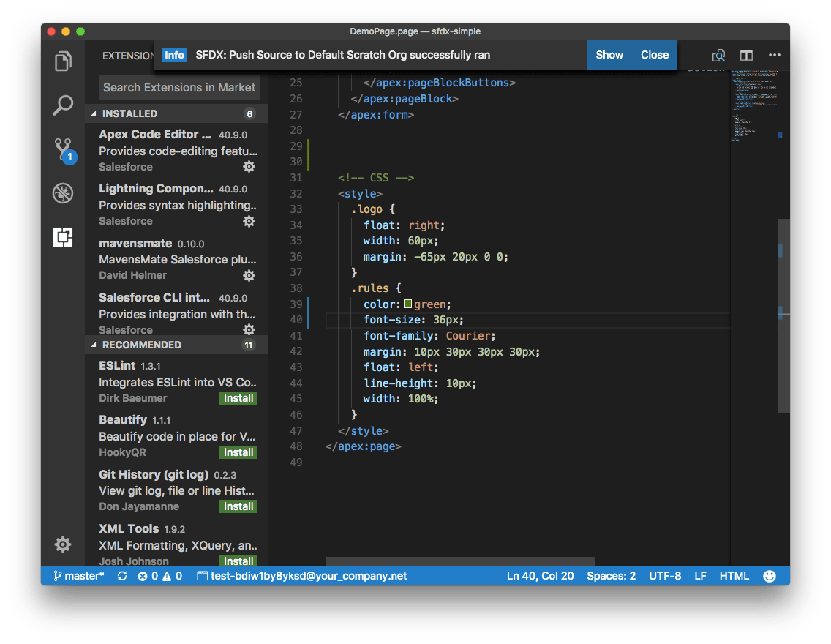831x644 pixels.
Task: Click the closing apex:page tag
Action: coord(364,446)
